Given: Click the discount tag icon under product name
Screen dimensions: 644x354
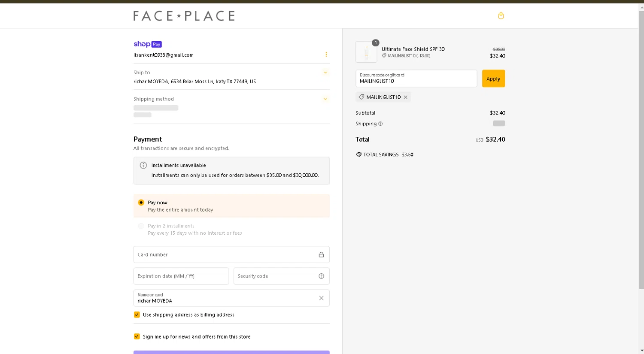Looking at the screenshot, I should coord(384,56).
